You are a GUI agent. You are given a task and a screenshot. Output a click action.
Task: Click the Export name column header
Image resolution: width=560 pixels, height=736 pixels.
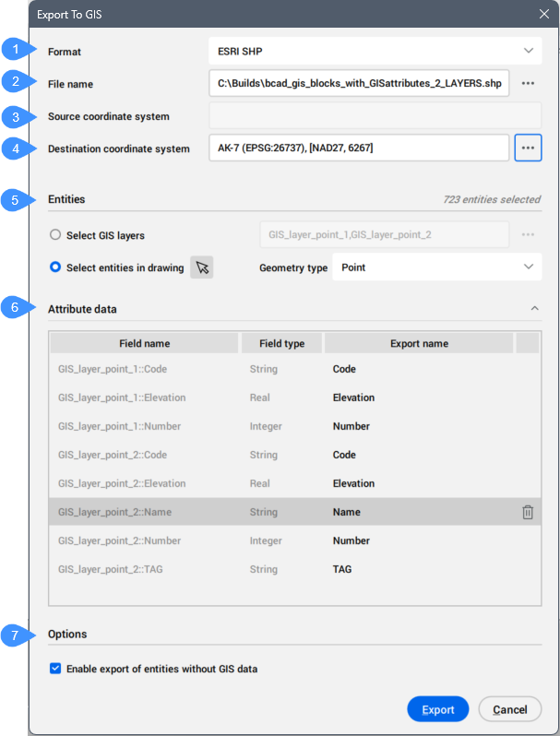coord(419,343)
